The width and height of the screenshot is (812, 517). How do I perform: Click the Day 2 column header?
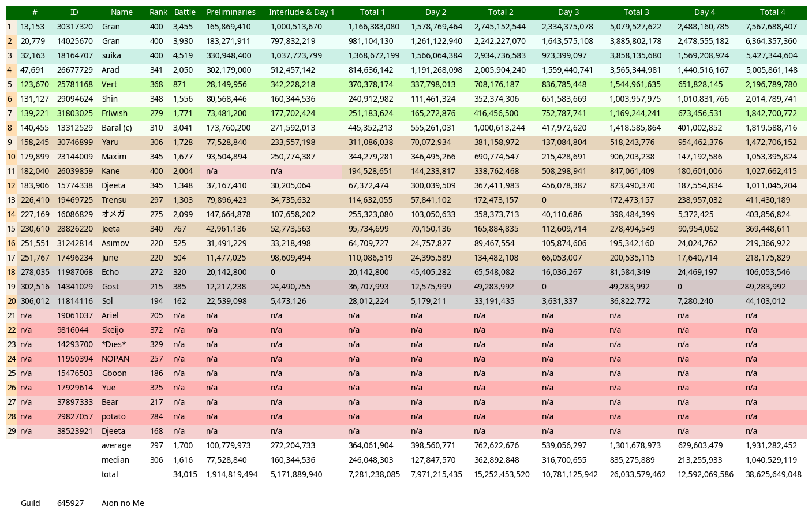point(436,12)
